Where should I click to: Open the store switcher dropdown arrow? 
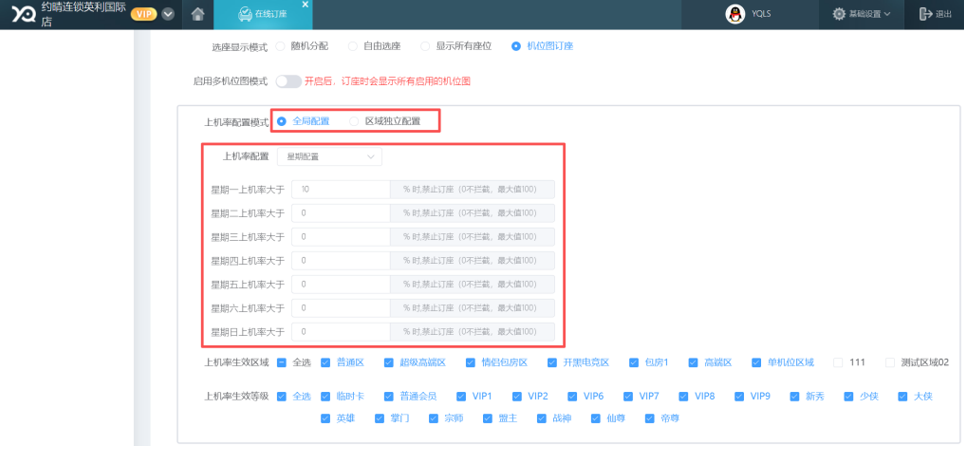tap(168, 14)
